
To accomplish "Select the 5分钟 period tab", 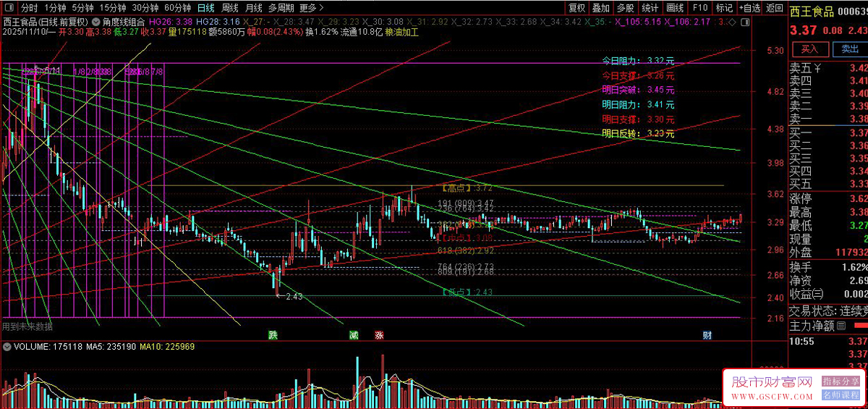I will pyautogui.click(x=83, y=8).
